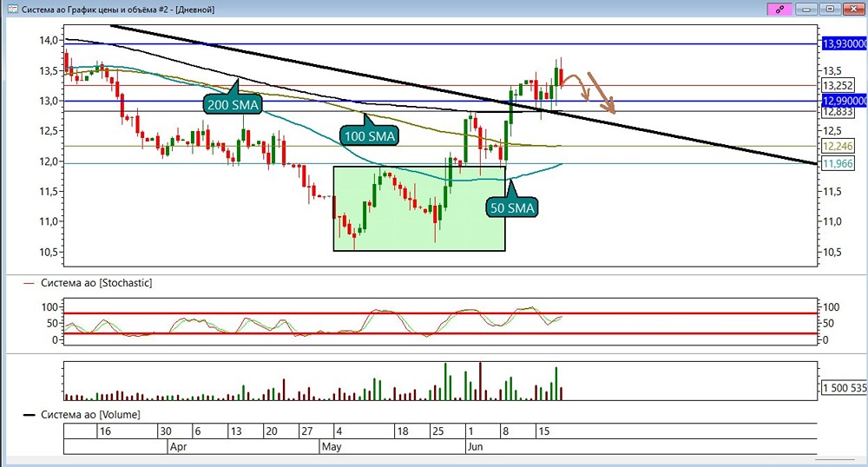868x467 pixels.
Task: Click the chart window icon in title bar
Action: click(x=12, y=10)
